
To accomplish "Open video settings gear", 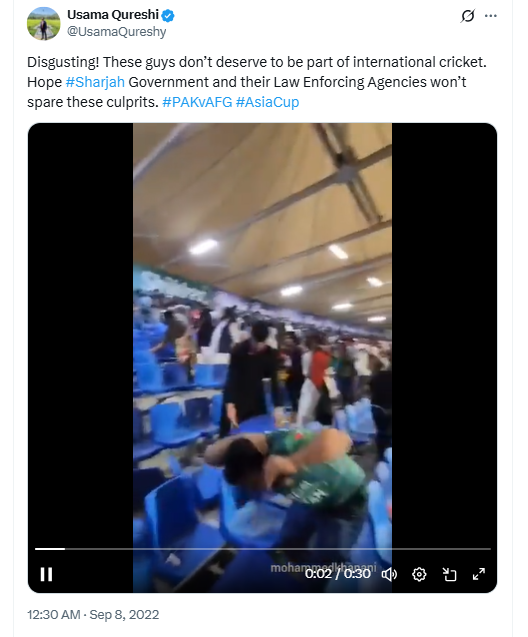I will tap(419, 574).
